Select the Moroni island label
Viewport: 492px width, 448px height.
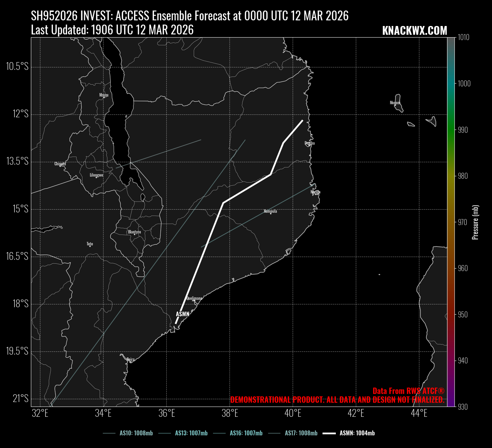[x=395, y=103]
